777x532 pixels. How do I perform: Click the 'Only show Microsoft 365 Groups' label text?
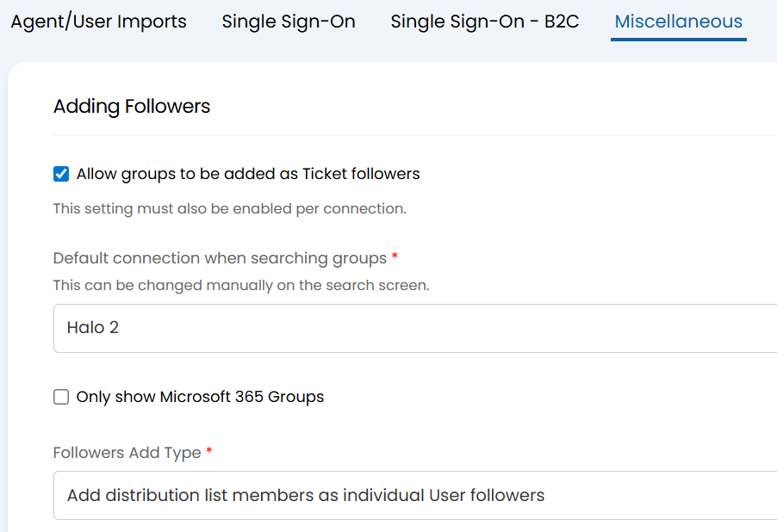pyautogui.click(x=200, y=397)
